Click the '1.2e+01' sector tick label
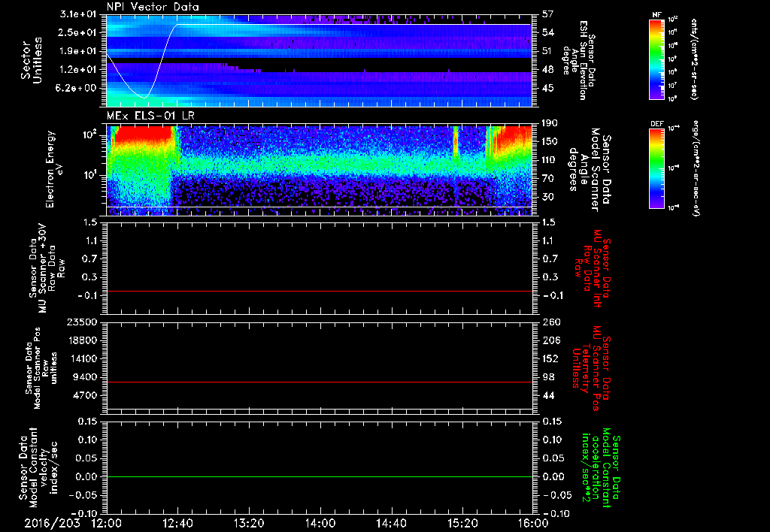 coord(78,70)
